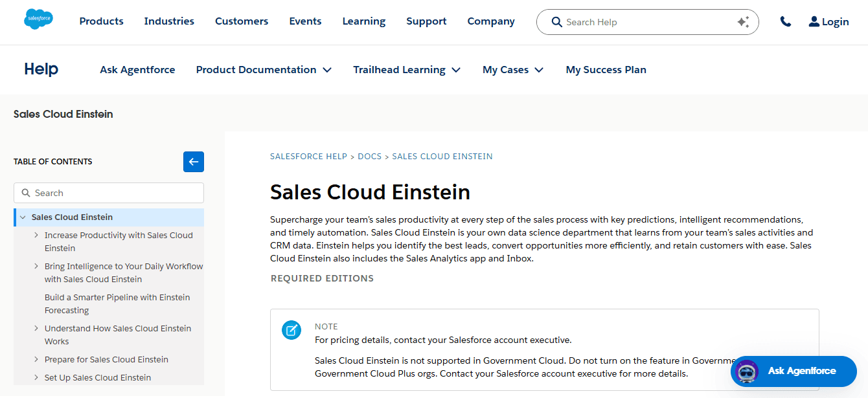Select Build a Smarter Pipeline with Einstein Forecasting
Screen dimensions: 868x398
click(x=117, y=304)
